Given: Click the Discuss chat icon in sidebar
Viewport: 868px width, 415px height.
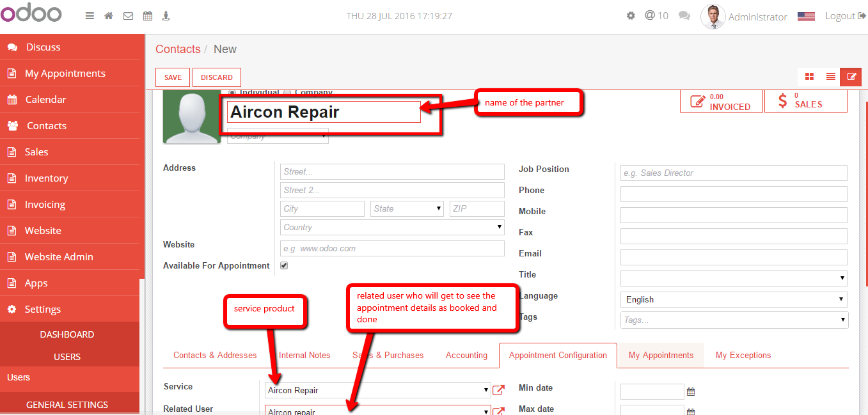Looking at the screenshot, I should coord(12,47).
